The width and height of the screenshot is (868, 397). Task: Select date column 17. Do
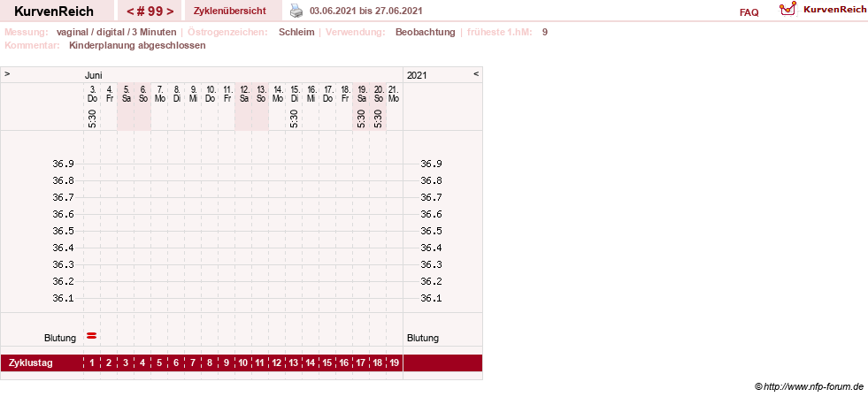[x=327, y=94]
